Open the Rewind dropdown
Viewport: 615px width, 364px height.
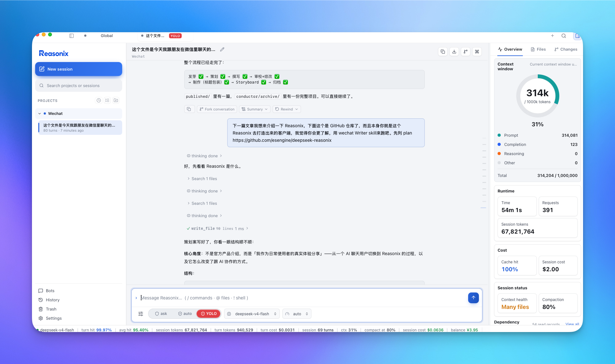point(286,109)
